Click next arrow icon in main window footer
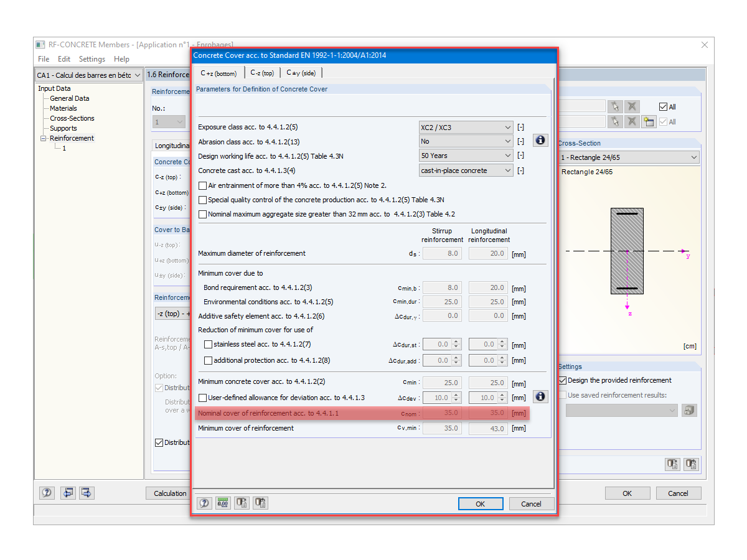 pos(87,493)
